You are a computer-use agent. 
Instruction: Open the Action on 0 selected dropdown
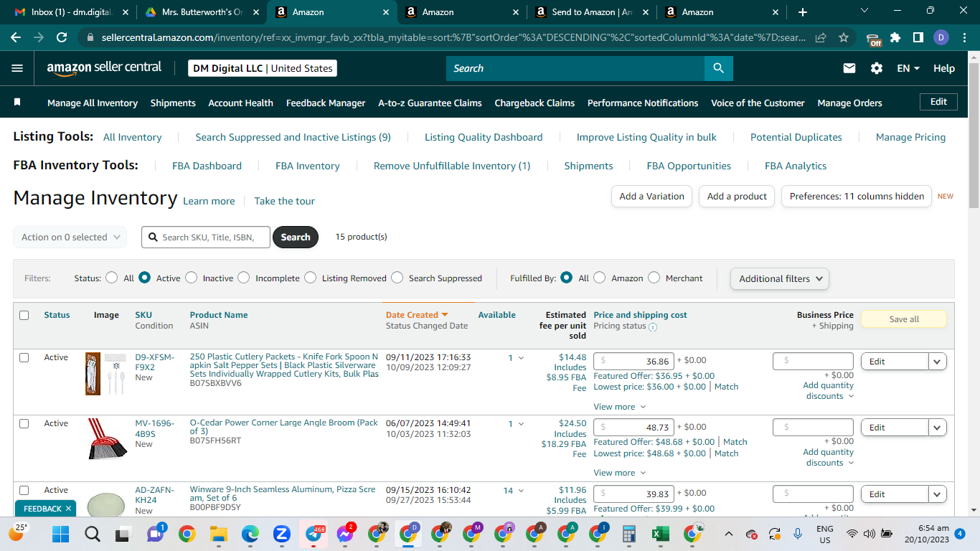(x=70, y=237)
